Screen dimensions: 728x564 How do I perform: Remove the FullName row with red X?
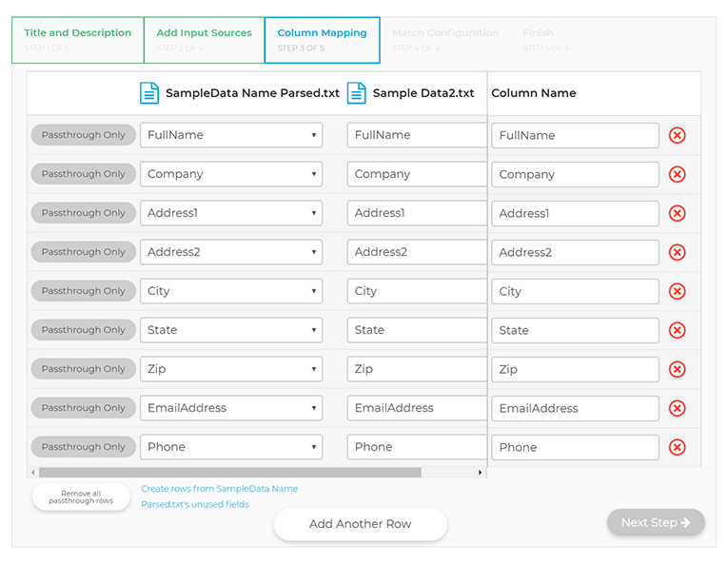click(x=677, y=135)
